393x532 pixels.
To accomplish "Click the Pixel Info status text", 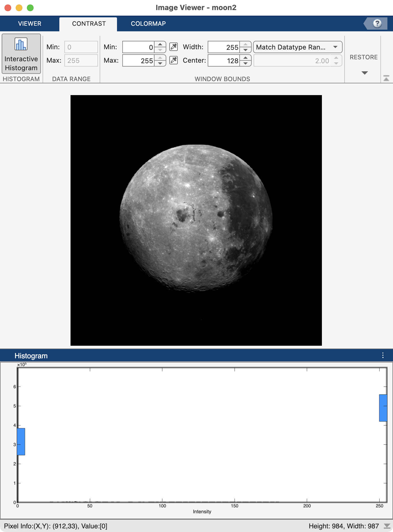I will 56,526.
